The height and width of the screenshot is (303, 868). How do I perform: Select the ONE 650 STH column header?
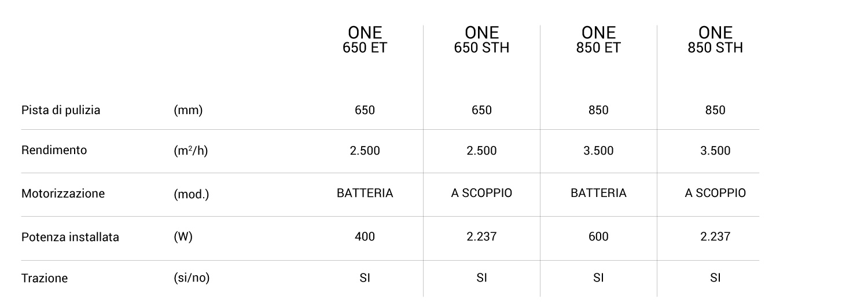(481, 40)
